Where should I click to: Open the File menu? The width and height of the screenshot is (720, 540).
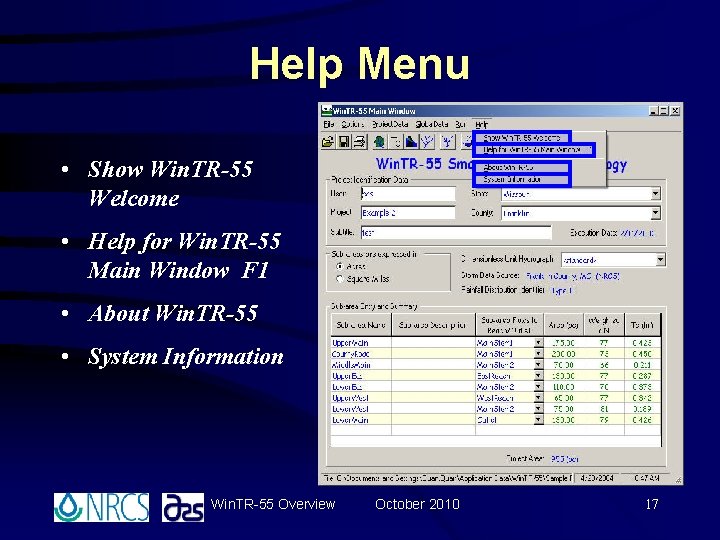328,124
